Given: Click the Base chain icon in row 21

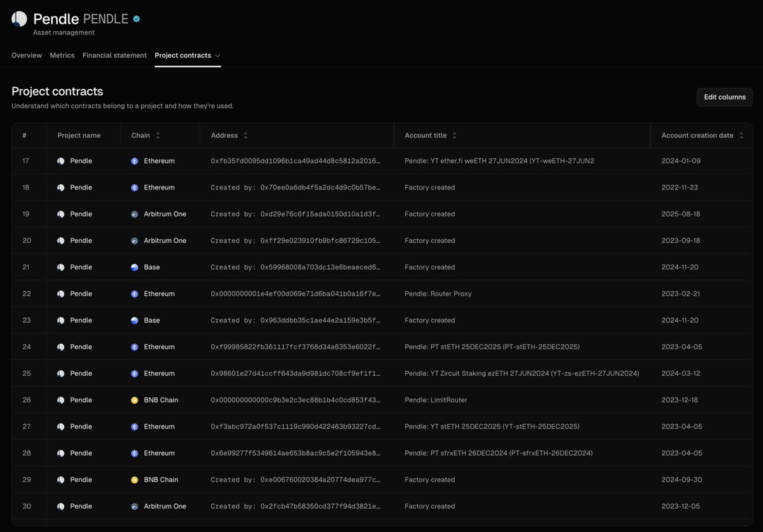Looking at the screenshot, I should [x=134, y=268].
